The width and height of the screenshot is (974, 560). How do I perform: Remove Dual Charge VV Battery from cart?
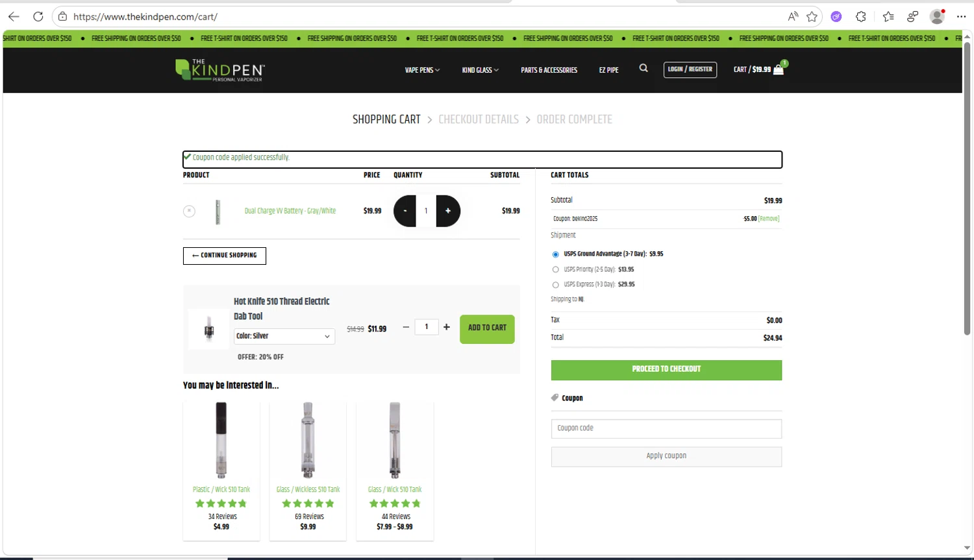coord(189,211)
